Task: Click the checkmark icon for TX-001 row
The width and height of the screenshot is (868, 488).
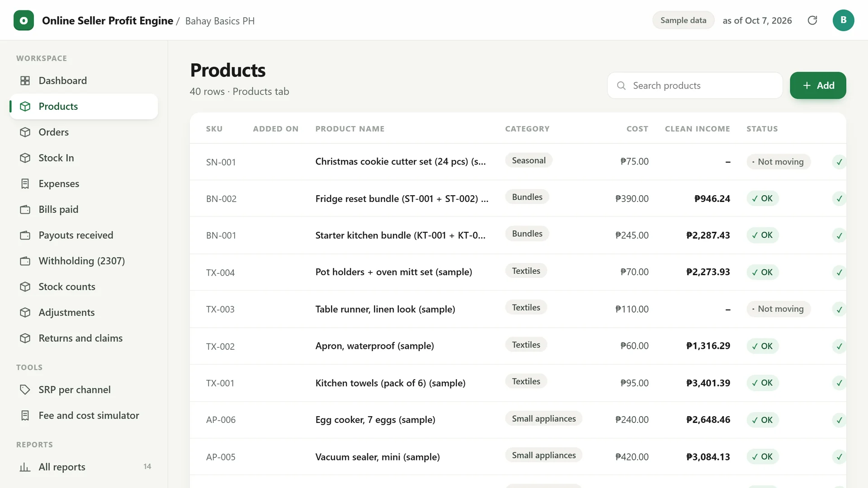Action: click(x=839, y=383)
